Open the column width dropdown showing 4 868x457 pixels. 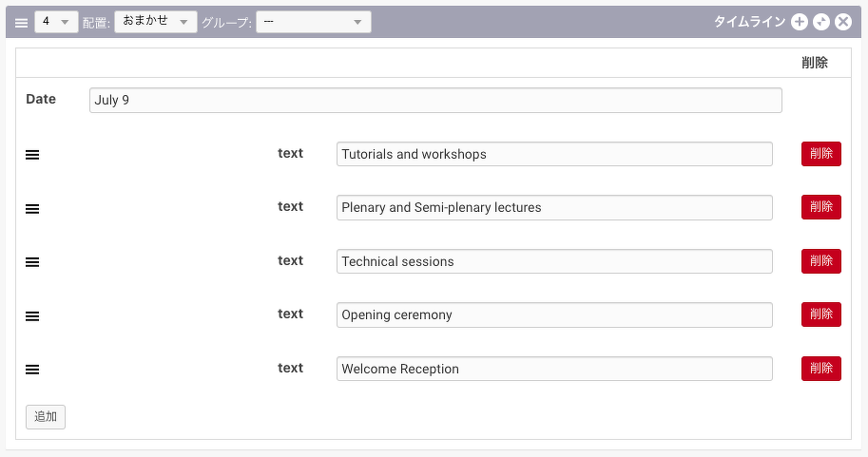(x=56, y=22)
